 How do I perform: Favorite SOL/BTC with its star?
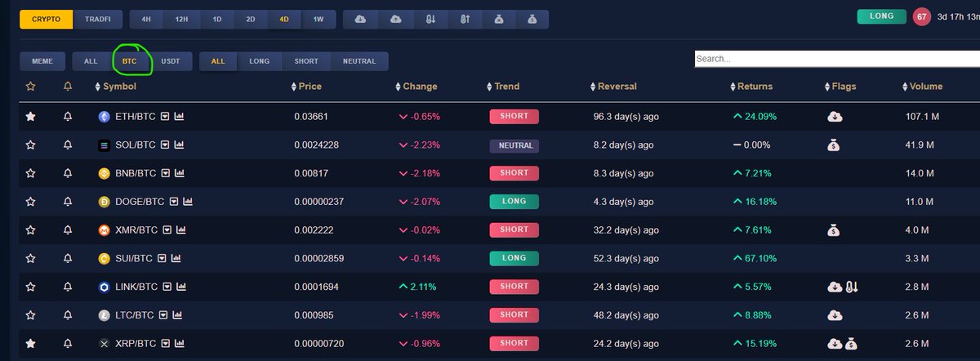[x=30, y=145]
